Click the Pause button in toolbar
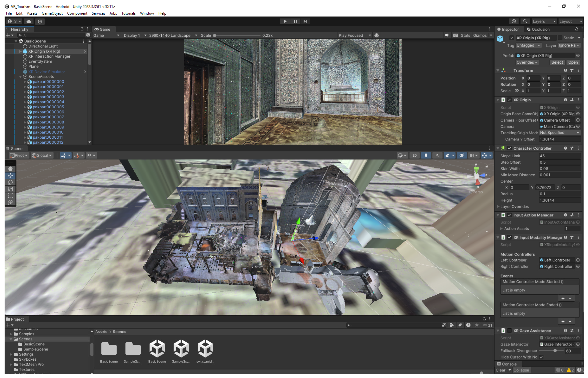Viewport: 588px width, 378px height. coord(295,21)
